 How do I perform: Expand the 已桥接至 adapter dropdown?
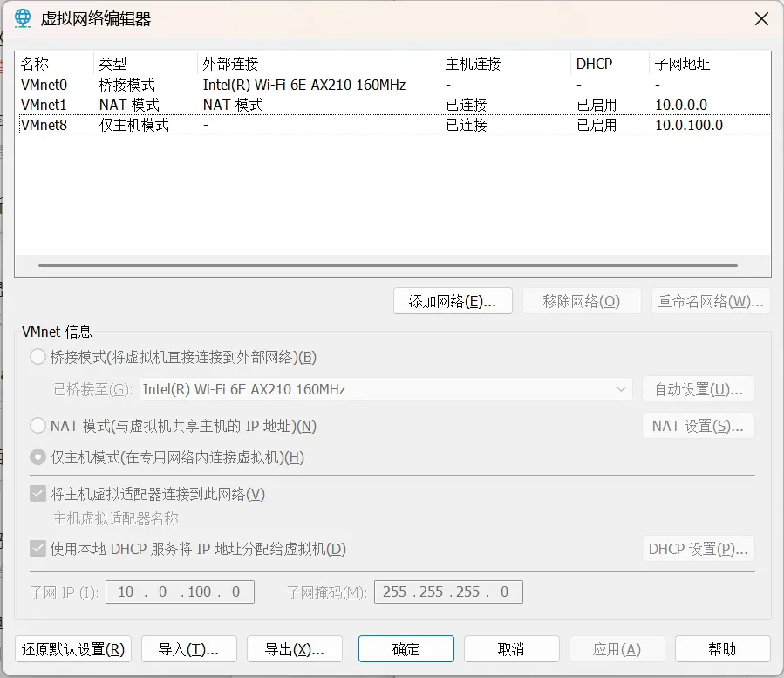386,389
